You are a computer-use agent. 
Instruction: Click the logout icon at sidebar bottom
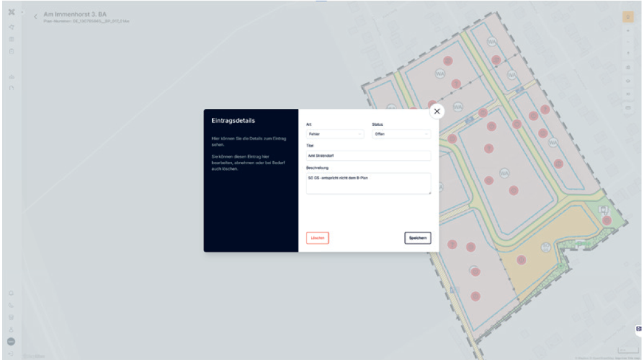pos(11,353)
